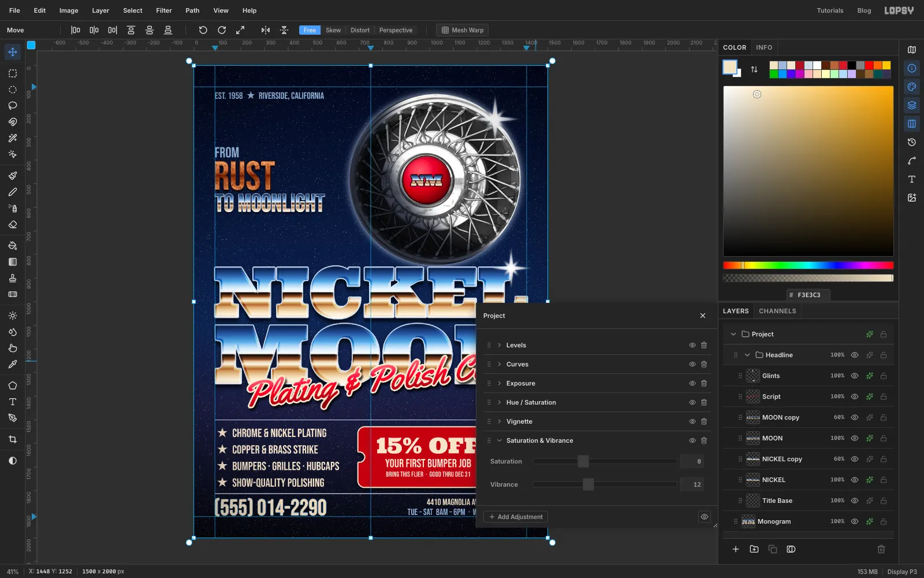Hide the Script layer

(x=855, y=397)
